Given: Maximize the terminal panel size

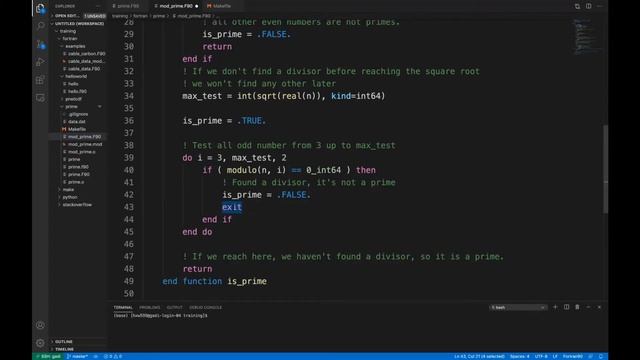Looking at the screenshot, I should (588, 307).
